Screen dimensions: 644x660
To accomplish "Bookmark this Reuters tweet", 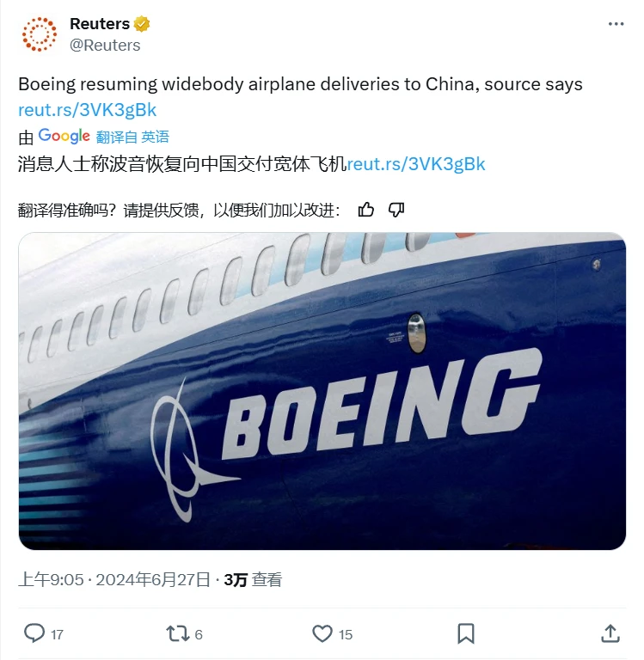I will (x=466, y=633).
